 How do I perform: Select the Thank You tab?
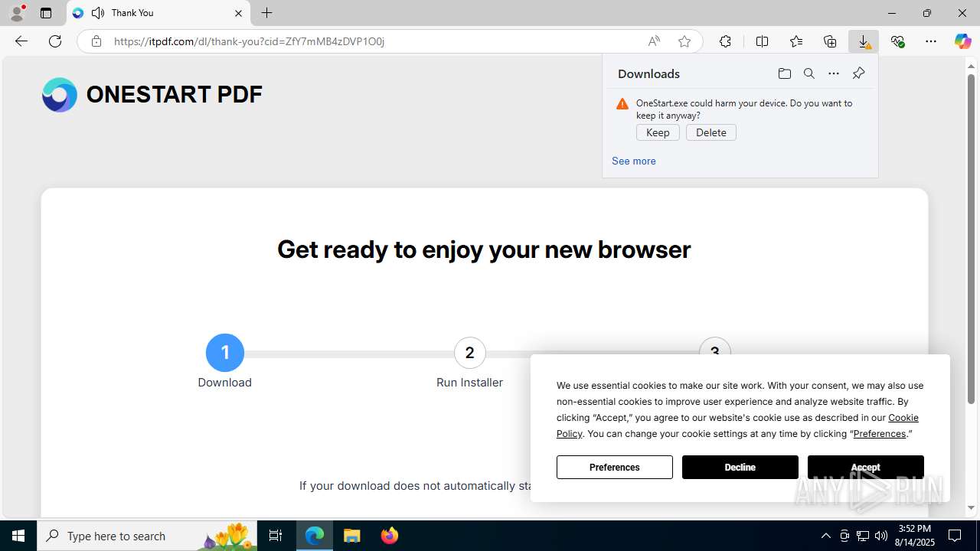click(158, 13)
